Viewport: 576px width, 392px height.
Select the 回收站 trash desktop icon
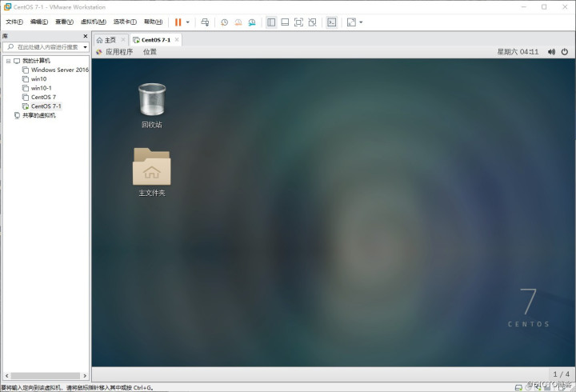[x=152, y=106]
